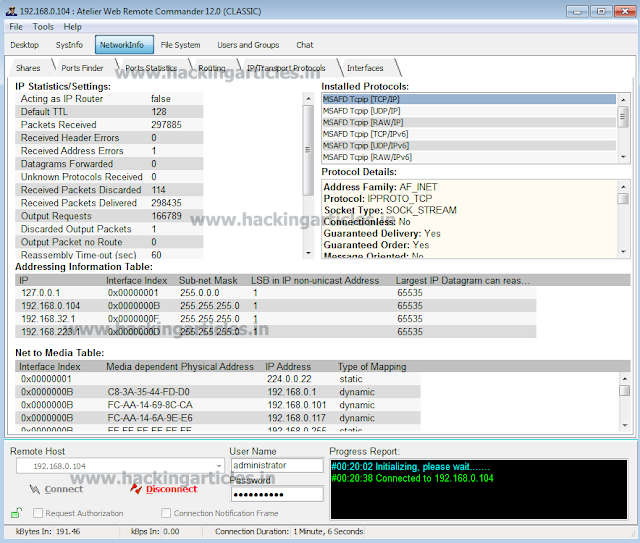Switch to the Interfaces tab
Viewport: 640px width, 543px height.
click(x=365, y=68)
